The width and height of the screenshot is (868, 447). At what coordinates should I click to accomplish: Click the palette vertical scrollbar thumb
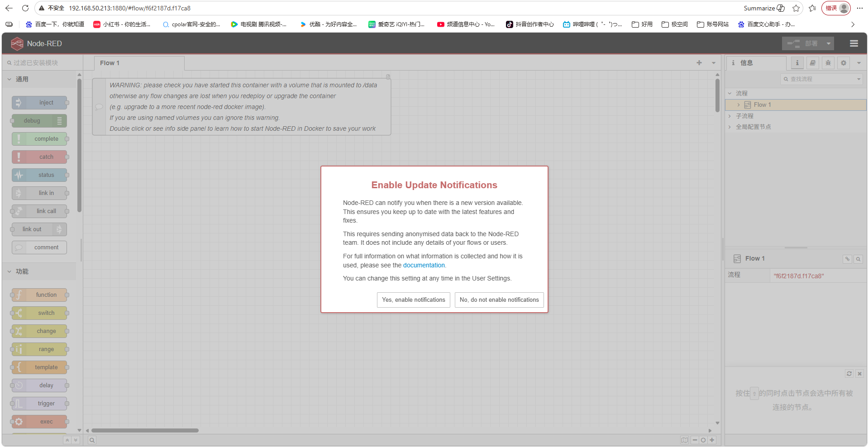pos(80,146)
